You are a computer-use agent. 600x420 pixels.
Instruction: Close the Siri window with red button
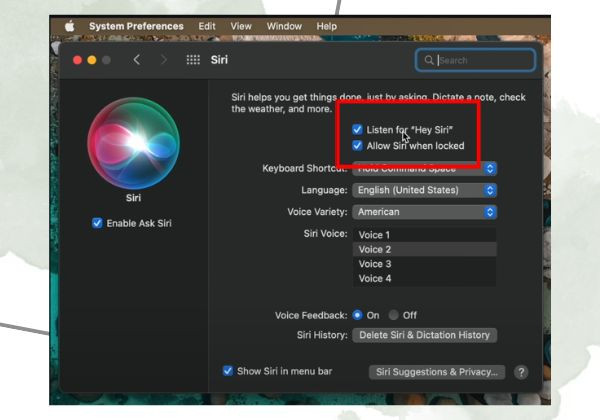77,60
